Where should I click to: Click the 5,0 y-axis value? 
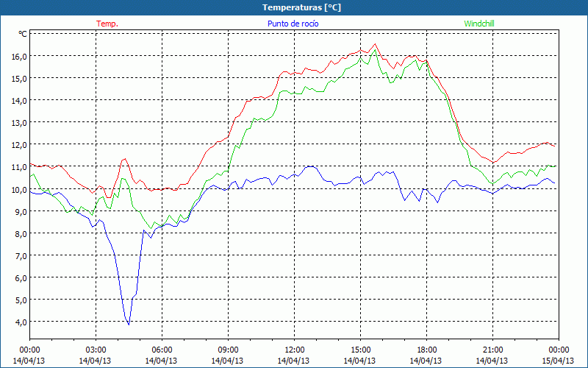(21, 300)
